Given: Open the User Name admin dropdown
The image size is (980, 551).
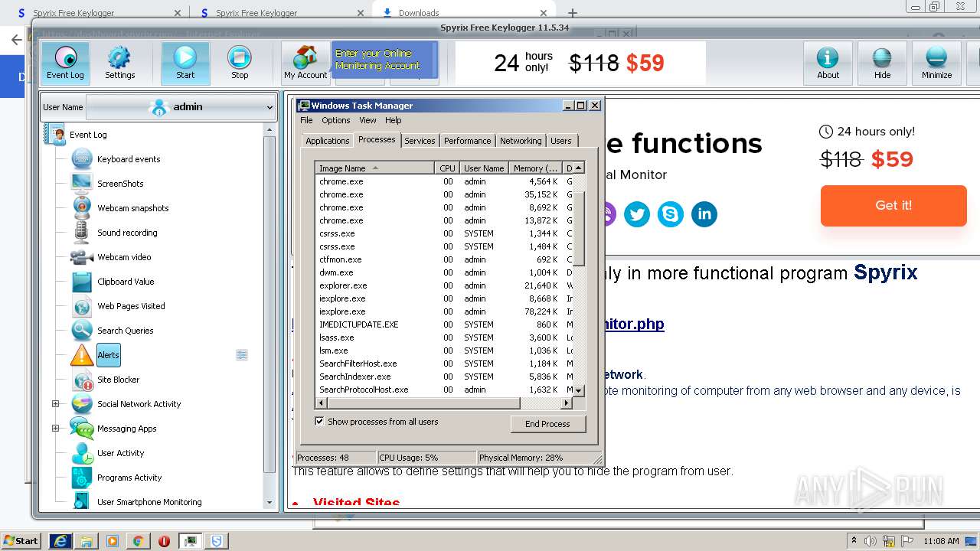Looking at the screenshot, I should click(x=181, y=107).
